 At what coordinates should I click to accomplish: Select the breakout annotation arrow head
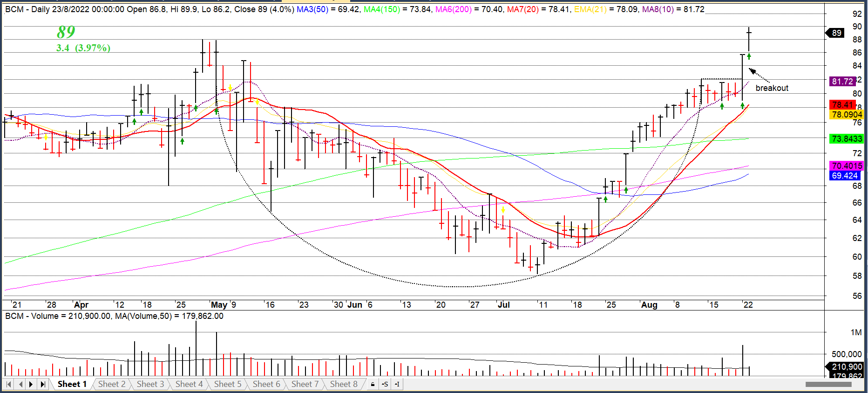click(x=752, y=71)
